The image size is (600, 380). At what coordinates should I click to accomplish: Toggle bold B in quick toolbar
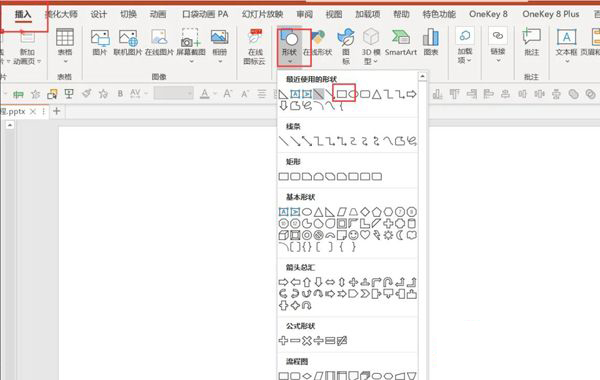point(120,93)
